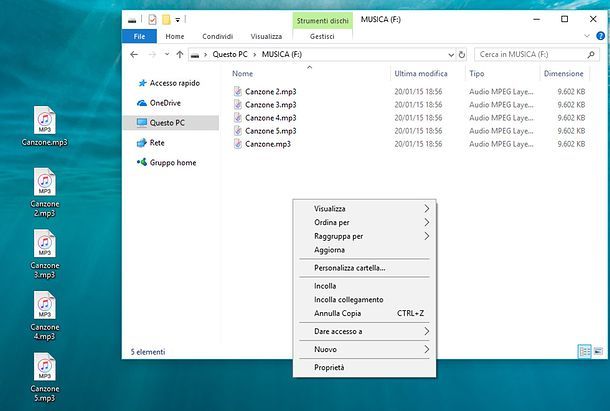610x411 pixels.
Task: Open the Explorer help question mark
Action: pyautogui.click(x=600, y=36)
